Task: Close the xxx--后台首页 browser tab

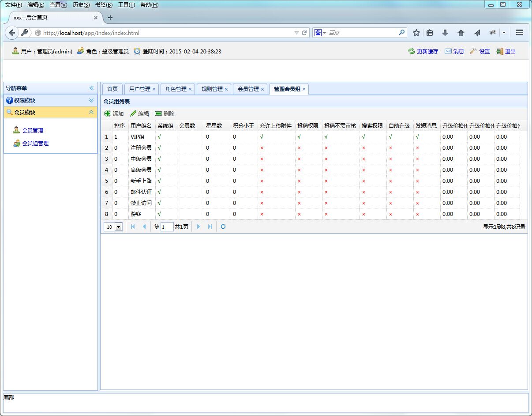Action: pos(96,18)
